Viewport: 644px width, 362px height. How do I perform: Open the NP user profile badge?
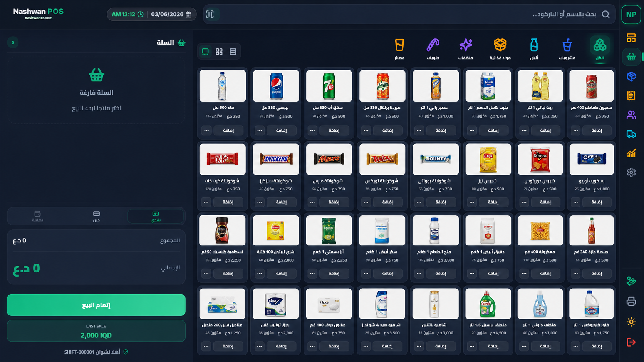[631, 15]
